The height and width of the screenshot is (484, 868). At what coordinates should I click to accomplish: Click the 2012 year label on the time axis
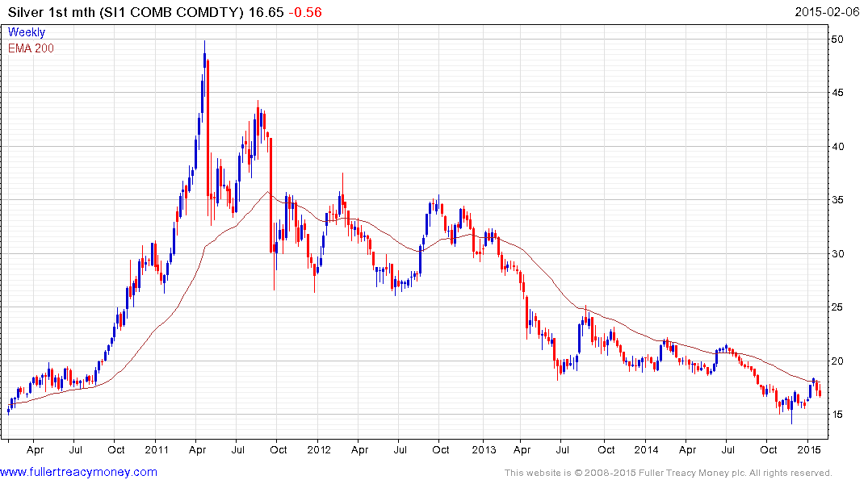pyautogui.click(x=319, y=449)
